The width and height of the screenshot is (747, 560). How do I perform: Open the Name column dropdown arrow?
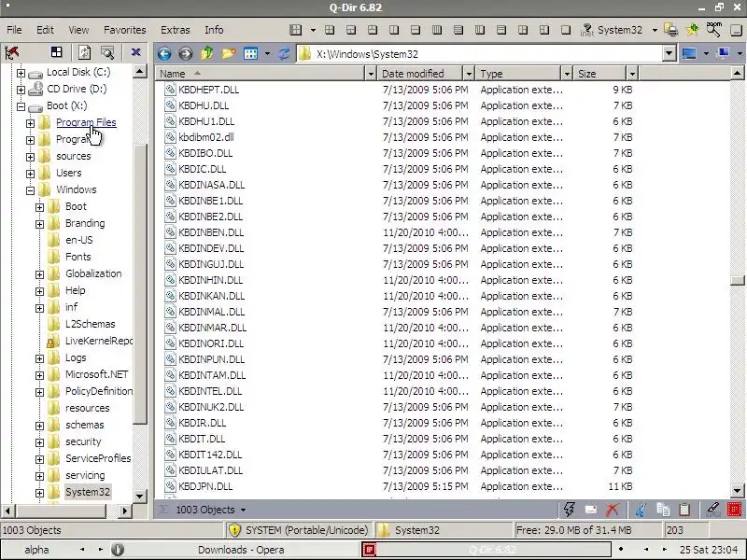pos(371,74)
